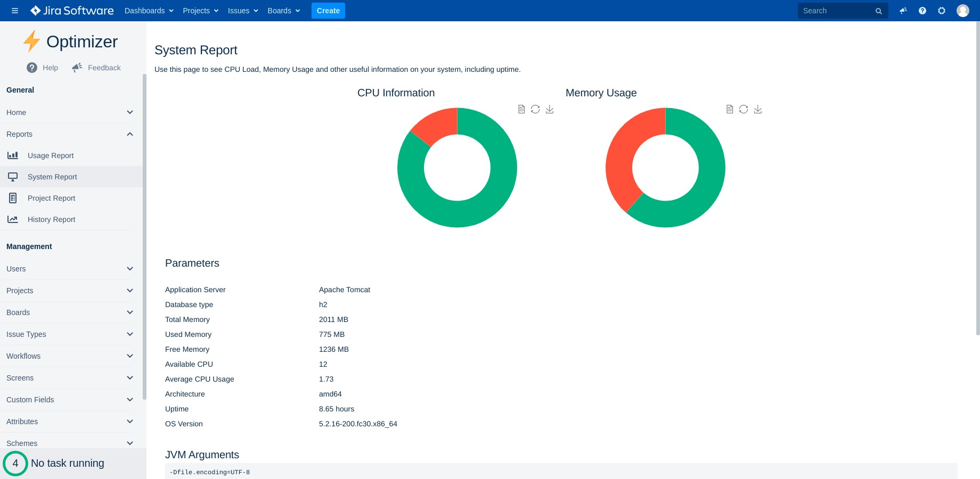Open the Dashboards menu

point(149,11)
